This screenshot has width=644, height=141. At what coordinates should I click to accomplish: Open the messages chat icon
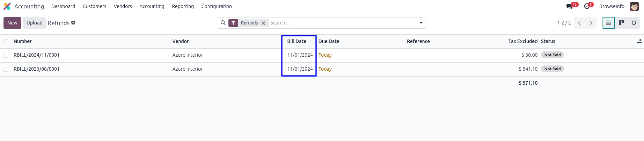[570, 6]
